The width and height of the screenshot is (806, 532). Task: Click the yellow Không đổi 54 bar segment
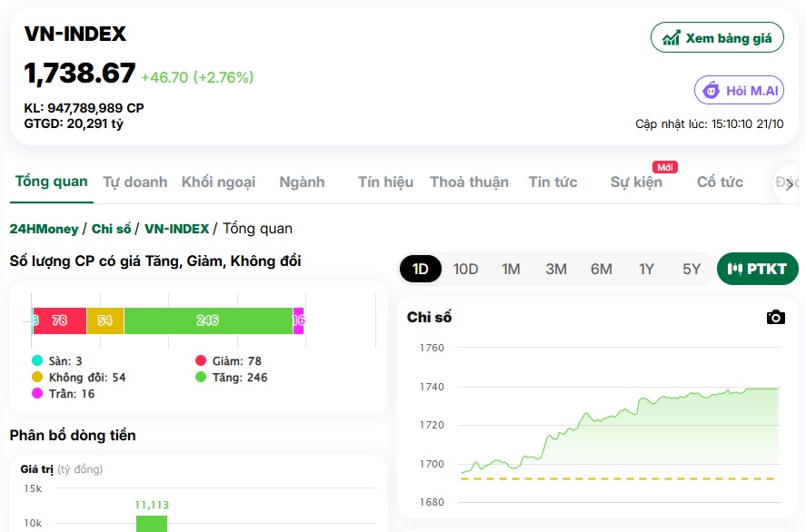tap(105, 321)
